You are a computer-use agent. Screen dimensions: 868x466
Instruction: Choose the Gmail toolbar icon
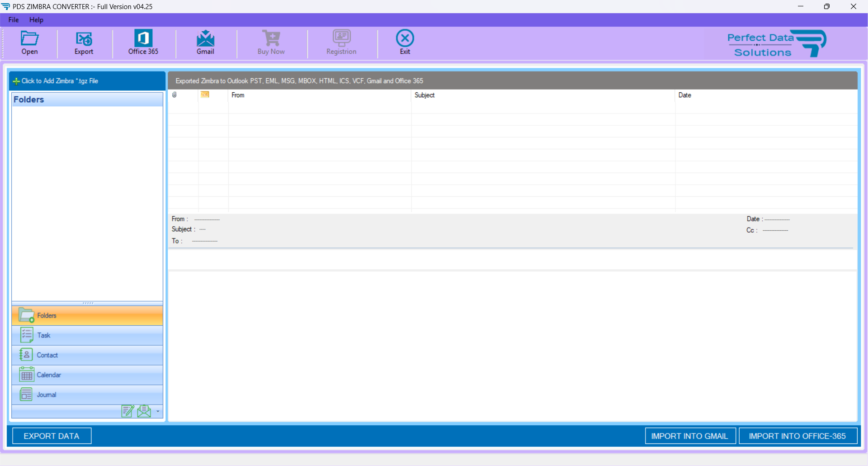click(206, 43)
